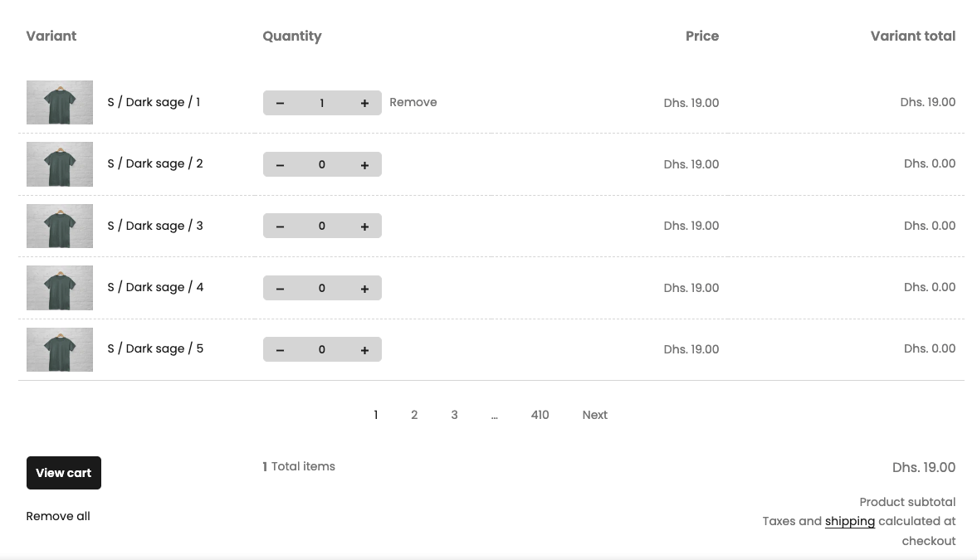Open the shipping information link
Screen dimensions: 977x560
[x=849, y=521]
